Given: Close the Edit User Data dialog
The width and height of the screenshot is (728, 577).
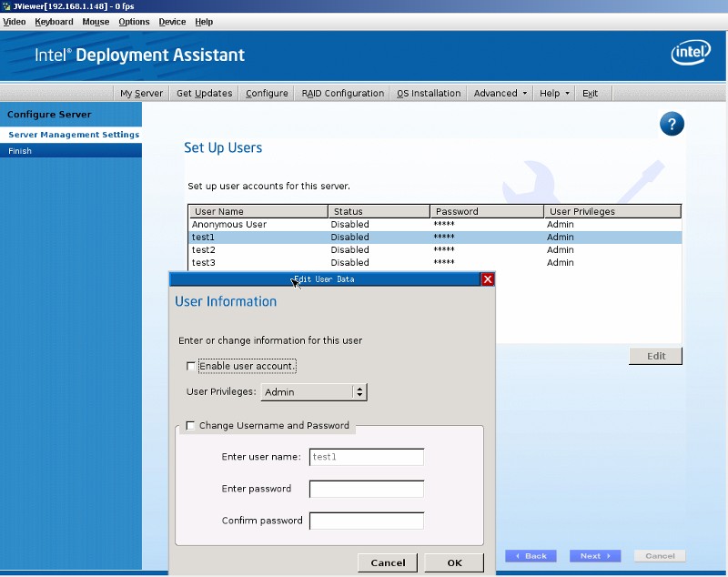Looking at the screenshot, I should pos(488,279).
